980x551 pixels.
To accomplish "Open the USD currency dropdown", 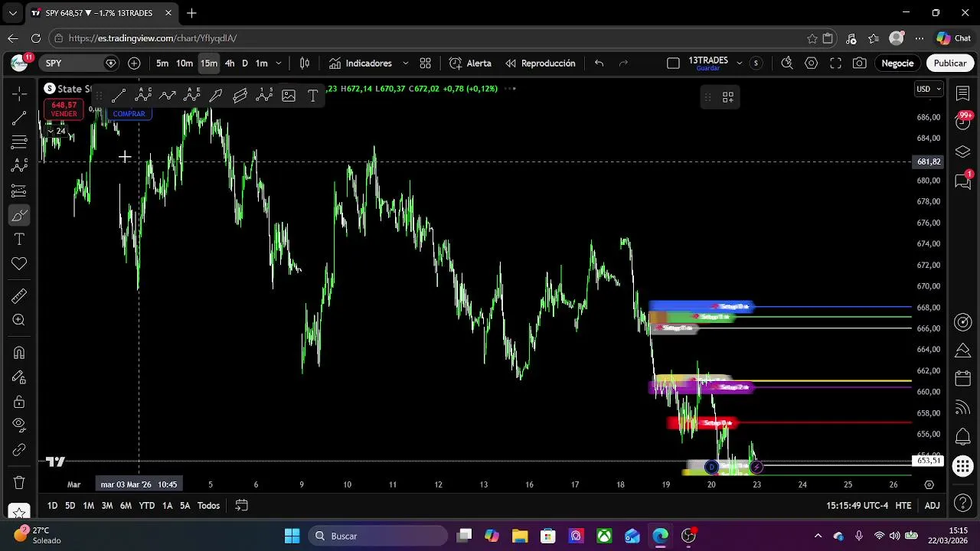I will 929,89.
